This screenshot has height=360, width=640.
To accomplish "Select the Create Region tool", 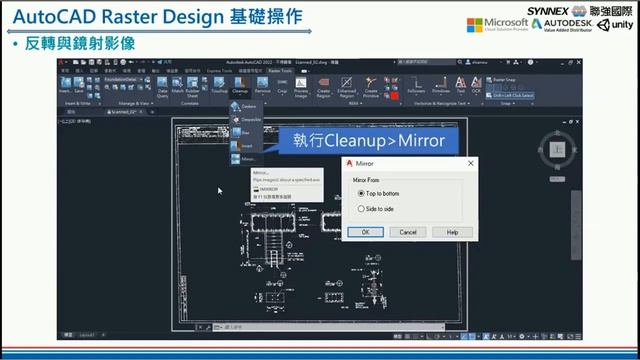I will coord(323,87).
